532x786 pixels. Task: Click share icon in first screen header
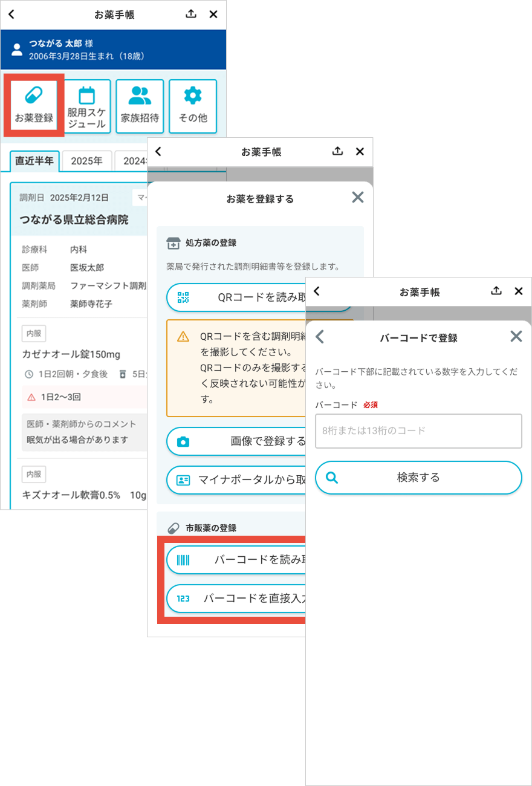point(191,14)
